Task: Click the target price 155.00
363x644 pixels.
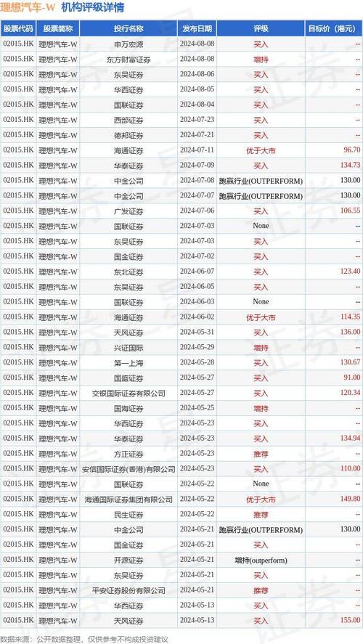Action: click(x=350, y=620)
